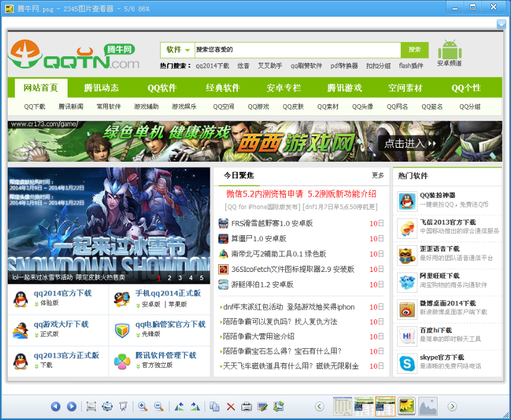This screenshot has height=420, width=511.
Task: Switch the carousel to slide 3
Action: 180,278
